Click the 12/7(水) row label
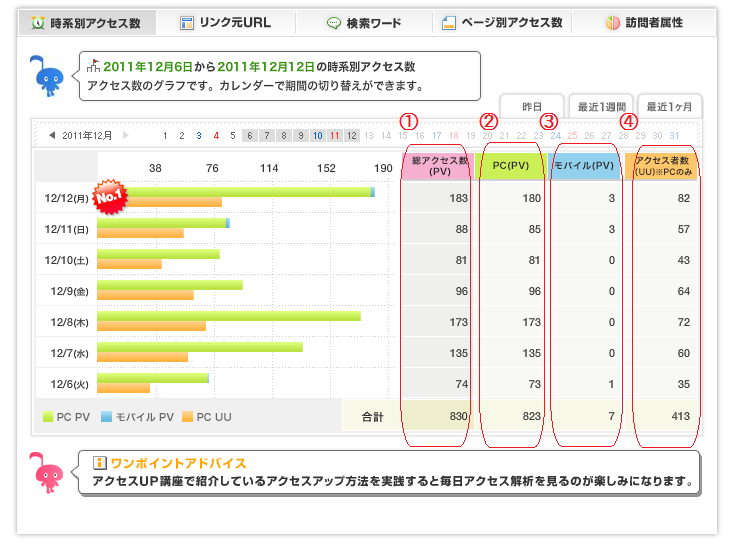Screen dimensions: 732x548 (69, 353)
